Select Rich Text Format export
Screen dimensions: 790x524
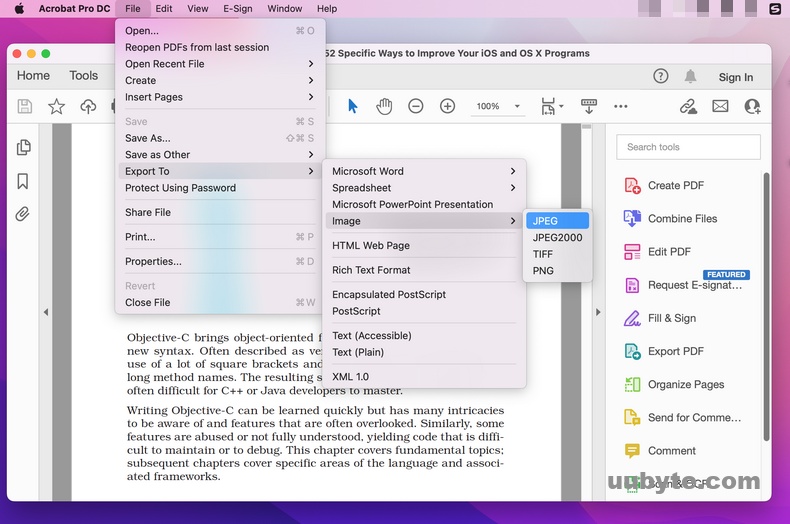tap(424, 270)
